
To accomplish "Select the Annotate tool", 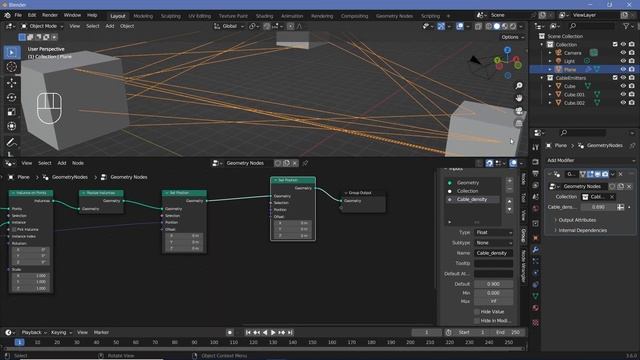I will tap(11, 142).
